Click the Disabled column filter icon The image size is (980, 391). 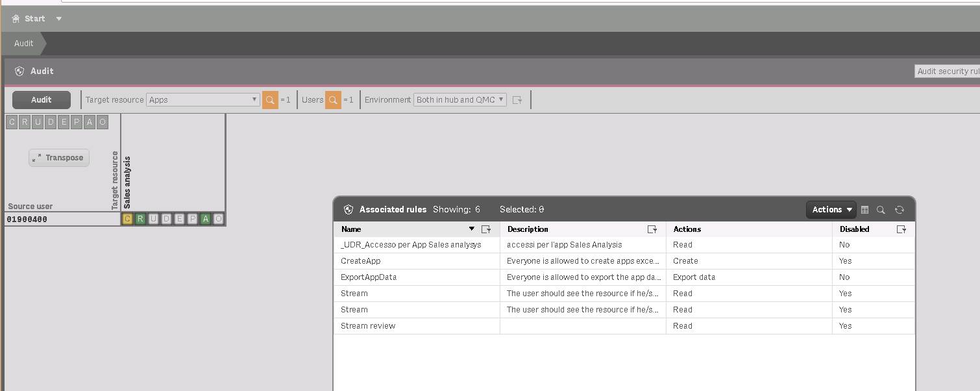tap(901, 229)
